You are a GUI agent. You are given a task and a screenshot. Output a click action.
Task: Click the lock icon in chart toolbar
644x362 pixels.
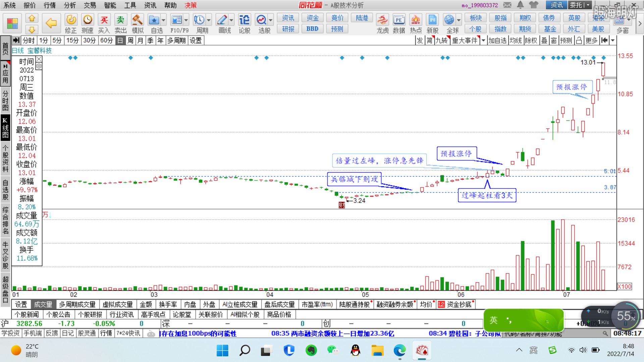pos(579,41)
